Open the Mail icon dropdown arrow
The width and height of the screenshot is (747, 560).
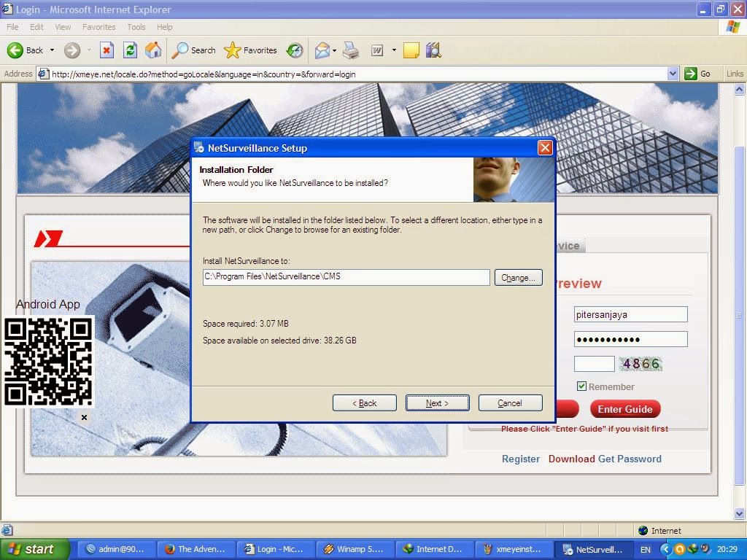pyautogui.click(x=334, y=50)
